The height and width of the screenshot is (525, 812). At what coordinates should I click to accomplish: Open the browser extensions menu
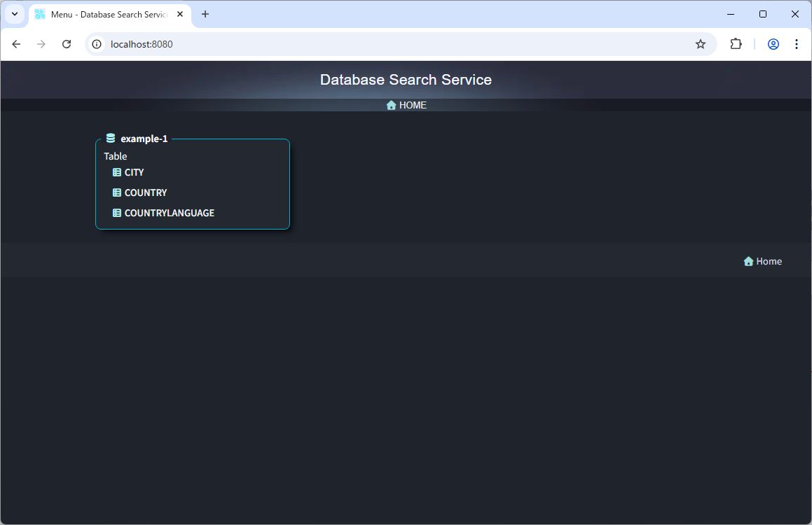[x=736, y=44]
